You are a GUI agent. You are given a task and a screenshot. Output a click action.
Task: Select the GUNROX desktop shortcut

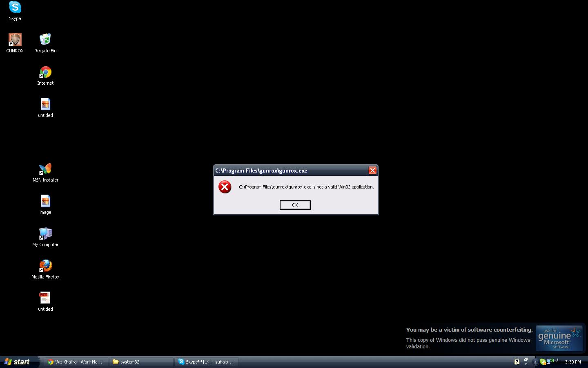pos(15,40)
